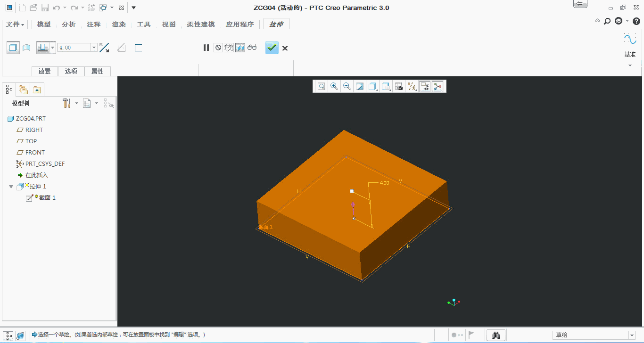Select no preview mode icon
The width and height of the screenshot is (644, 343).
click(218, 48)
